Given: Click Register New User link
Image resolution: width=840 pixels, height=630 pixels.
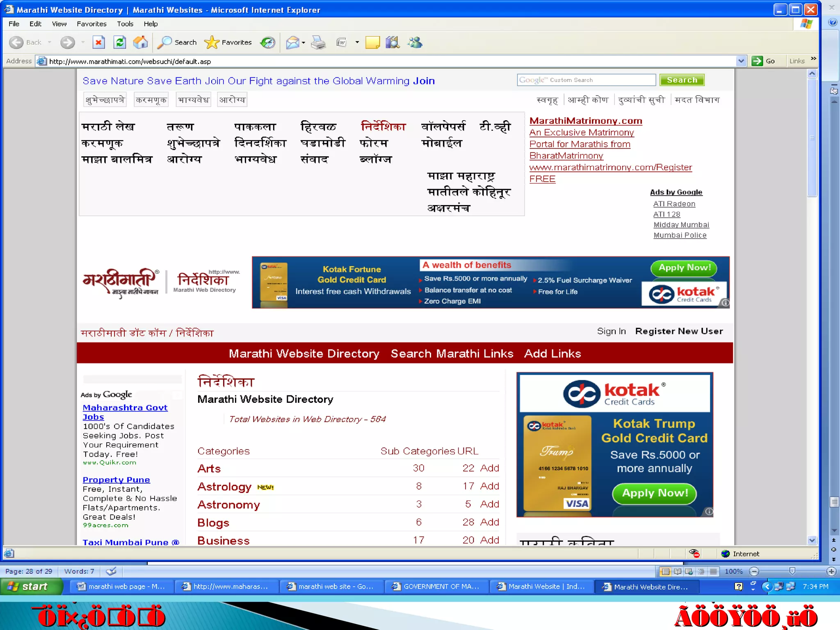Looking at the screenshot, I should pos(679,331).
